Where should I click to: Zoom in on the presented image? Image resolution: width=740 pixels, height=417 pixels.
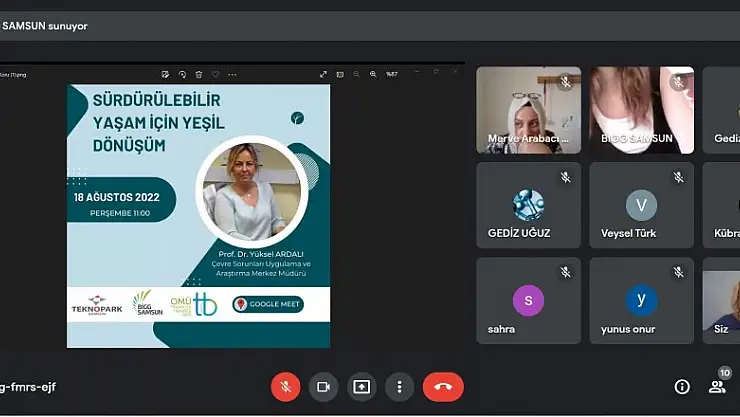[x=373, y=74]
